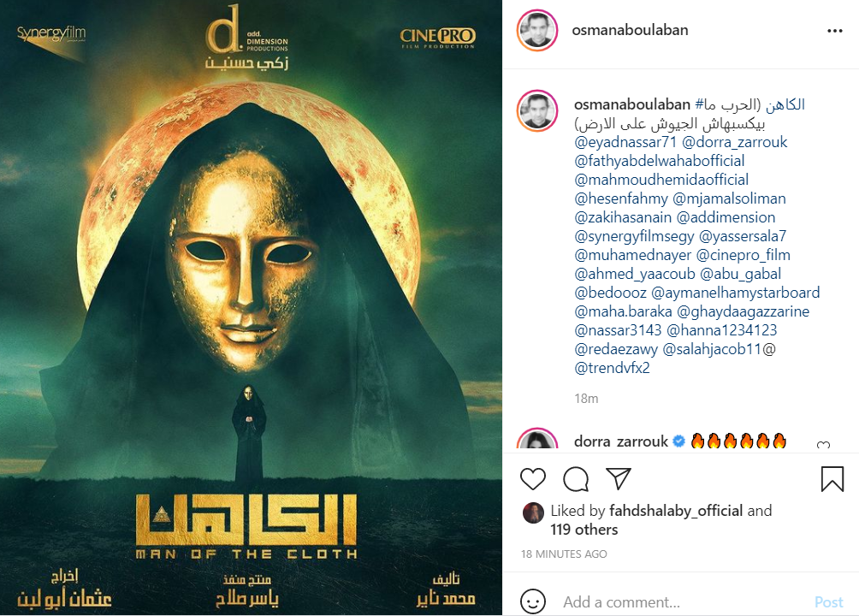The width and height of the screenshot is (859, 616).
Task: View the list of 119 others likes
Action: (584, 530)
